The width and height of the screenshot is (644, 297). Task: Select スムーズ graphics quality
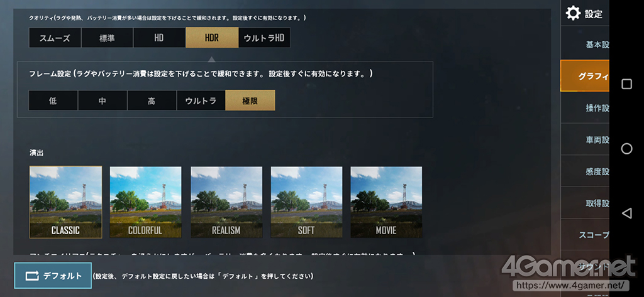point(55,38)
